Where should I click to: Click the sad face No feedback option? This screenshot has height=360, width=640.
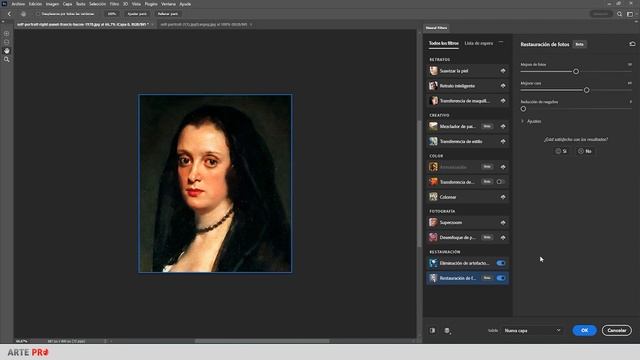click(585, 151)
